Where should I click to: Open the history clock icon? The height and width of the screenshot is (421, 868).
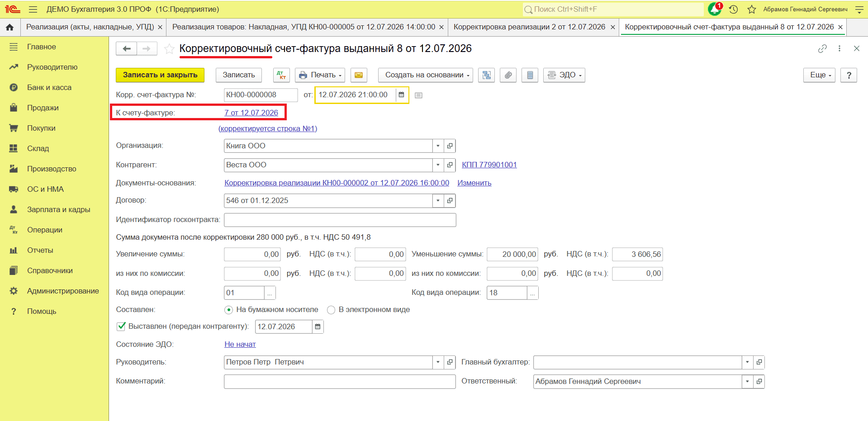734,9
